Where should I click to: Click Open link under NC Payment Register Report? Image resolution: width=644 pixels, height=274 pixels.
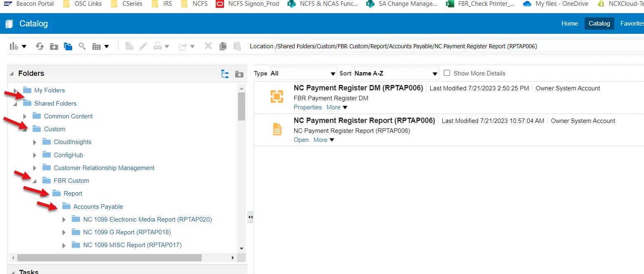301,140
